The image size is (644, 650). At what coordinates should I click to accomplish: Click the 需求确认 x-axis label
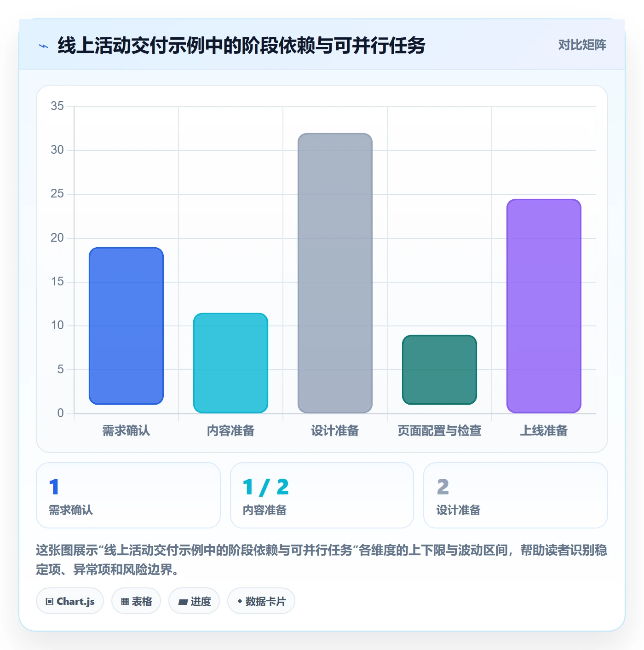pyautogui.click(x=126, y=431)
